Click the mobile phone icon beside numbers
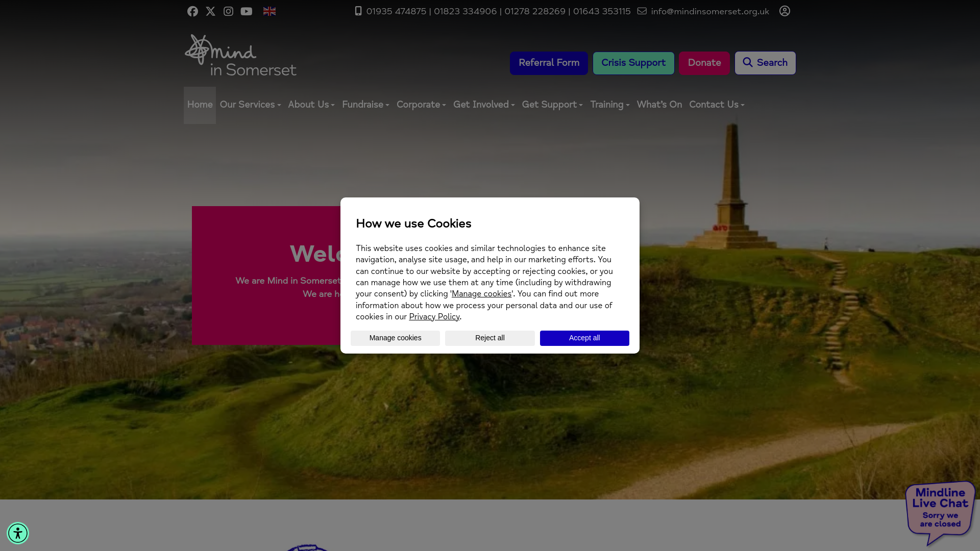Screen dimensions: 980x551 [358, 11]
